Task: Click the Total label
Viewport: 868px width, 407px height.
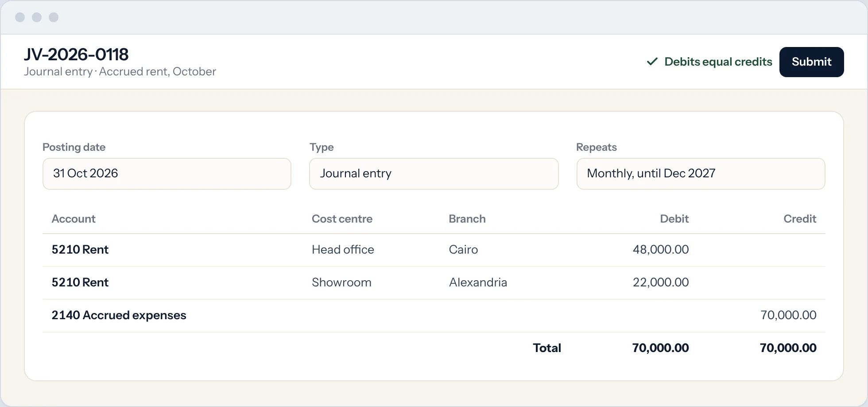Action: click(x=547, y=348)
